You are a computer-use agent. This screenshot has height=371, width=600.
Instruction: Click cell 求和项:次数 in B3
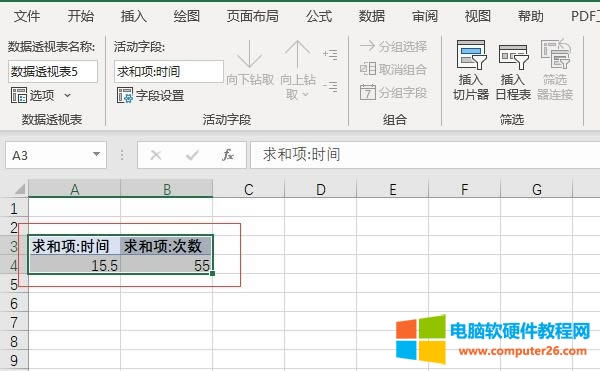[166, 246]
